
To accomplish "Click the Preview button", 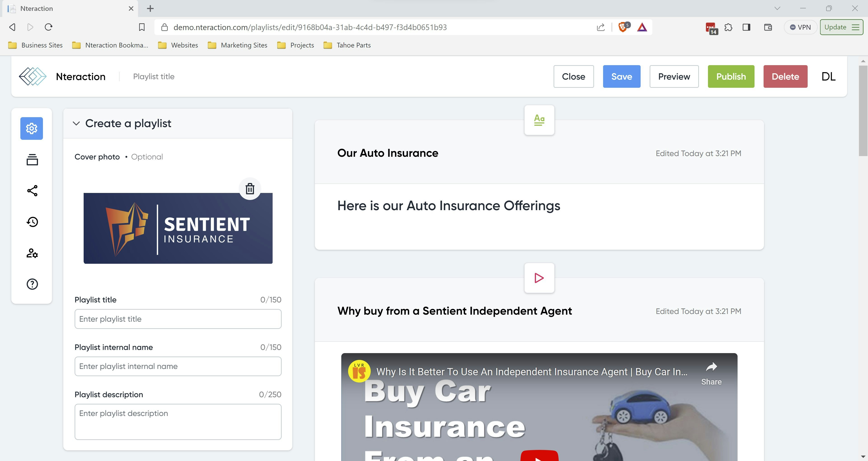I will [x=674, y=76].
